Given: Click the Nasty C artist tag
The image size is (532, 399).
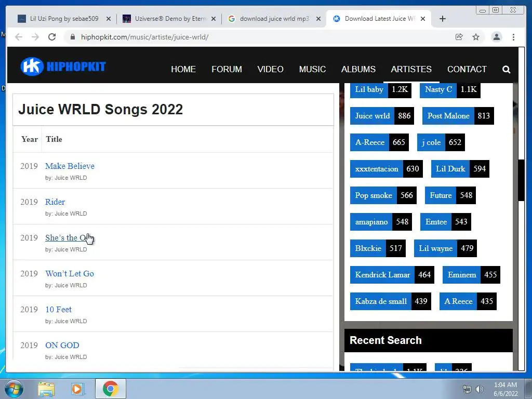Looking at the screenshot, I should [x=450, y=89].
